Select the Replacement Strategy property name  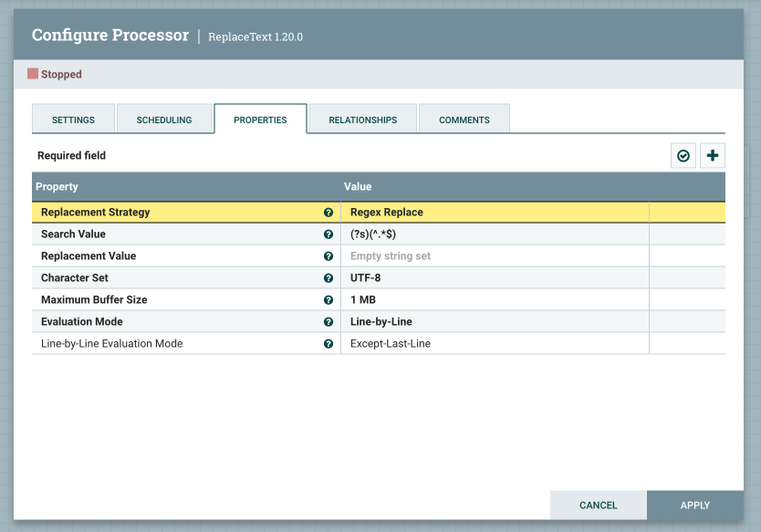pyautogui.click(x=95, y=212)
